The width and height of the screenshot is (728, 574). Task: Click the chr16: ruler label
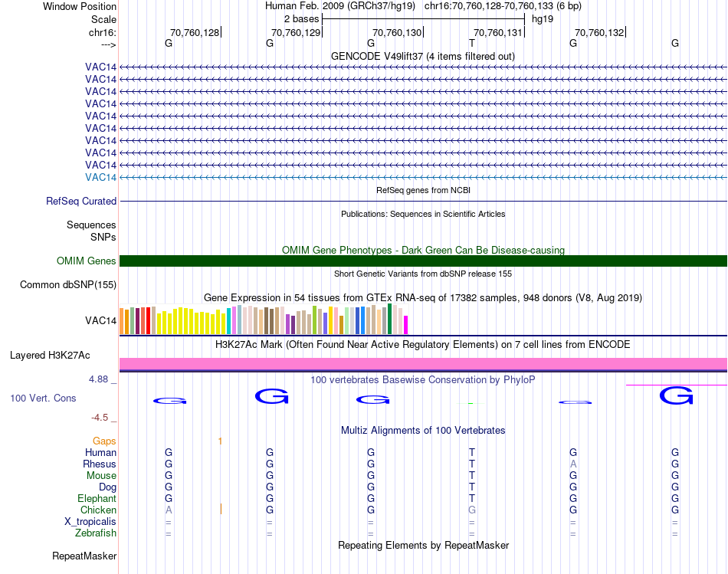(103, 32)
